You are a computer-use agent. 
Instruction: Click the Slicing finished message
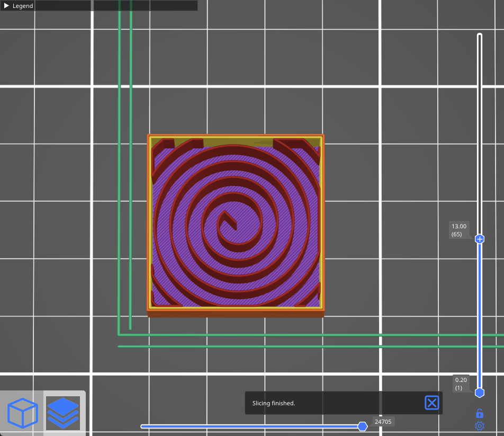pos(274,403)
